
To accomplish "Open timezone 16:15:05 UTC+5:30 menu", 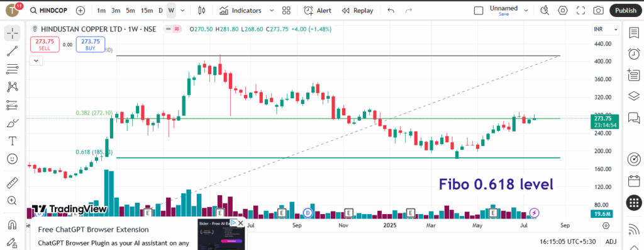I will tap(569, 242).
